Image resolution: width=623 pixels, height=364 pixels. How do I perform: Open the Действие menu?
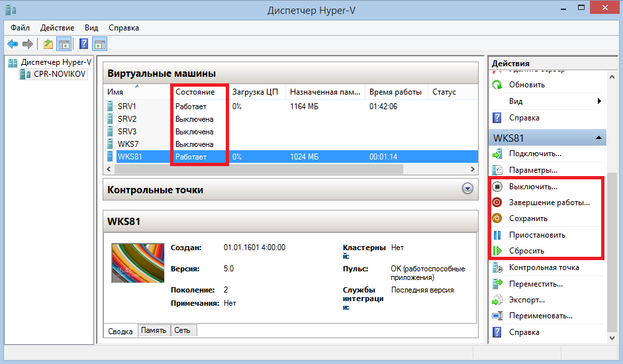57,28
